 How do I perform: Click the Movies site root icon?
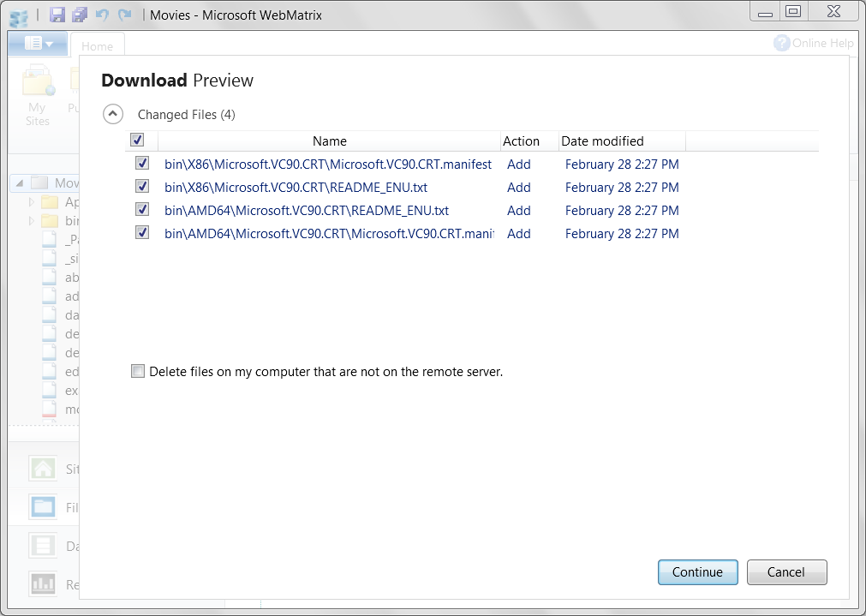(x=39, y=182)
